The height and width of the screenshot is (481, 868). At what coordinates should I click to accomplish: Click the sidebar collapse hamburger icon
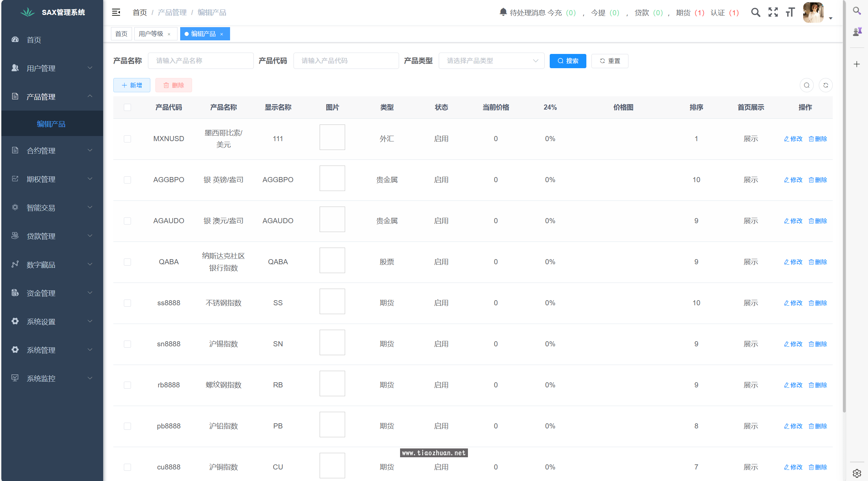(116, 13)
